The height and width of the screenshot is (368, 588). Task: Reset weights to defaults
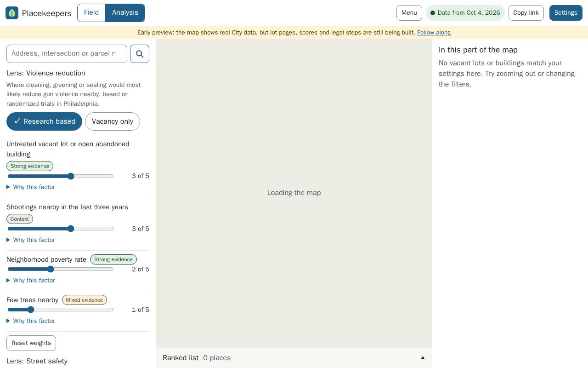tap(31, 343)
